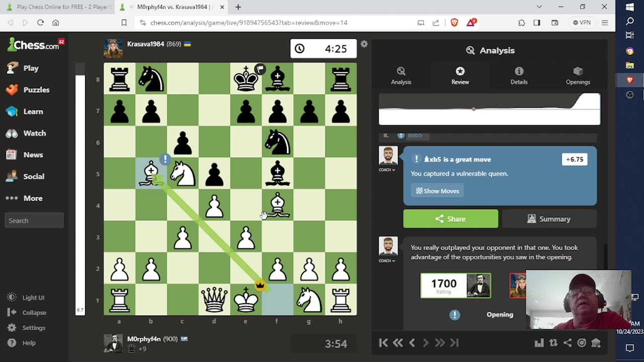Open the News section
This screenshot has width=644, height=362.
pyautogui.click(x=24, y=155)
